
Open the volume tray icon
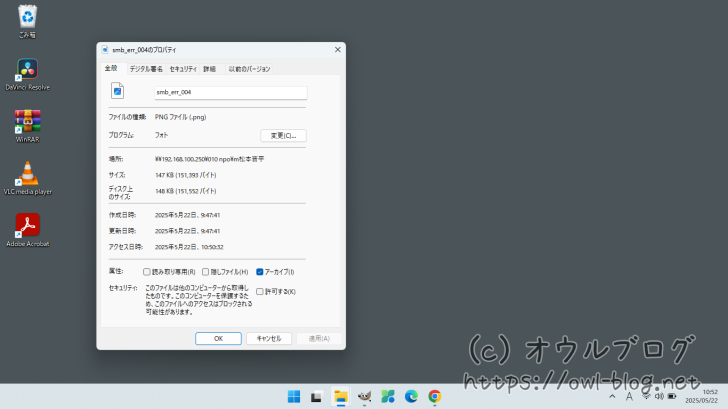(x=659, y=396)
